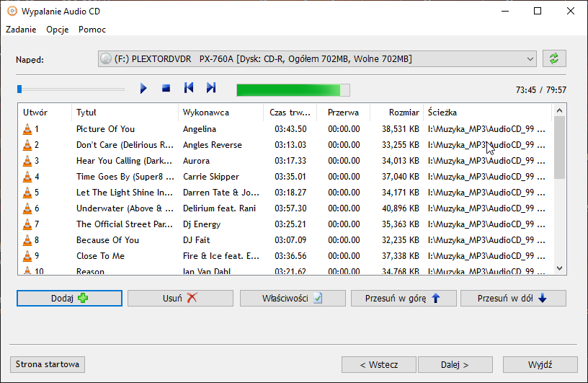Select the title Picture Of You
Screen dimensions: 588x383
pos(105,129)
